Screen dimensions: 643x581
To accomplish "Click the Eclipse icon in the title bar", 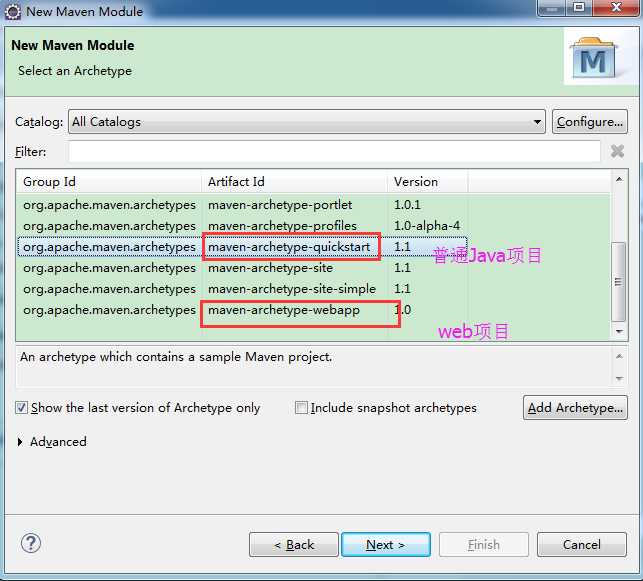I will click(13, 11).
